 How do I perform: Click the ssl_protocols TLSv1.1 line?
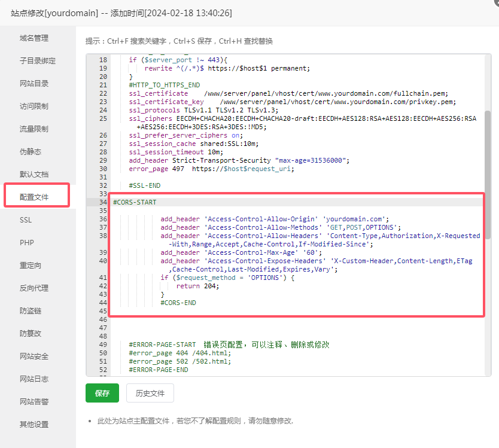point(203,110)
